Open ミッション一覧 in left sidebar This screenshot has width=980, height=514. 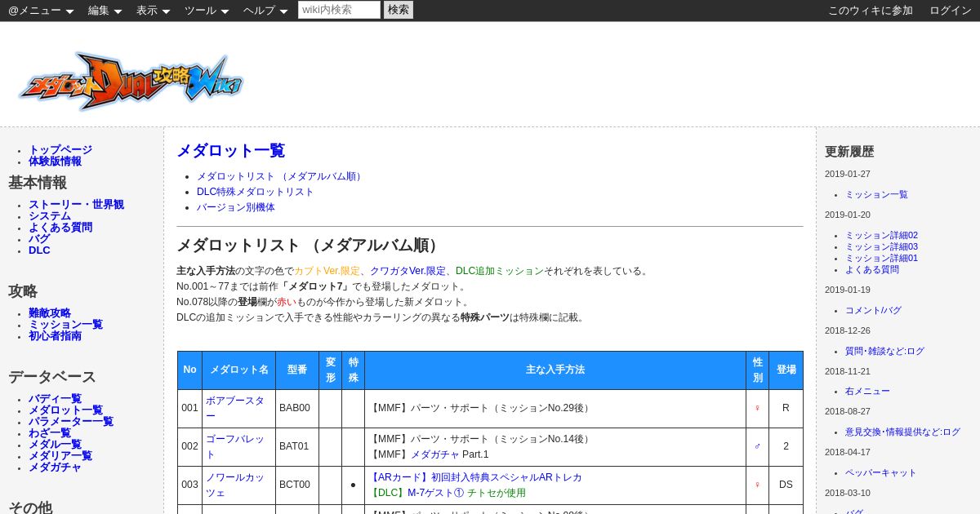coord(65,325)
